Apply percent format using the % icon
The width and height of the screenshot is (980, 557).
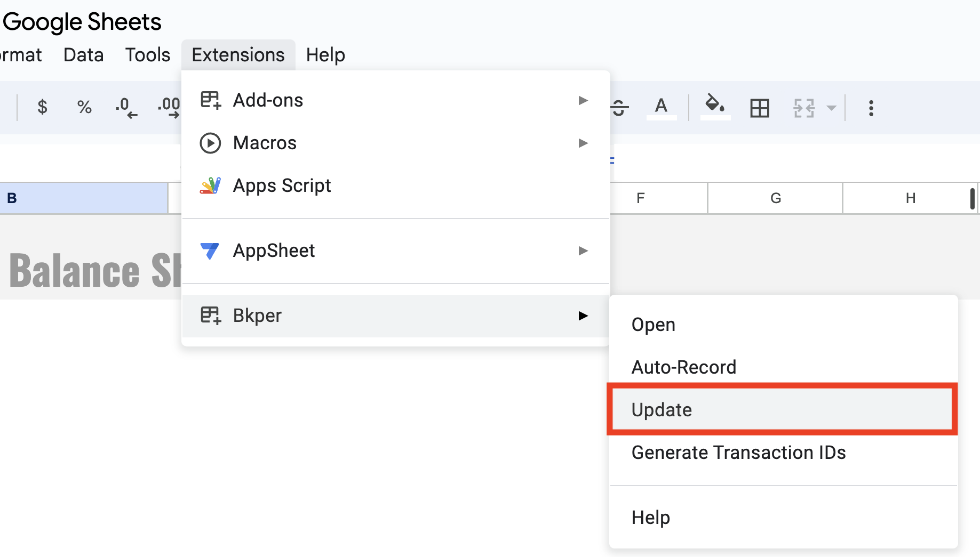[x=84, y=107]
